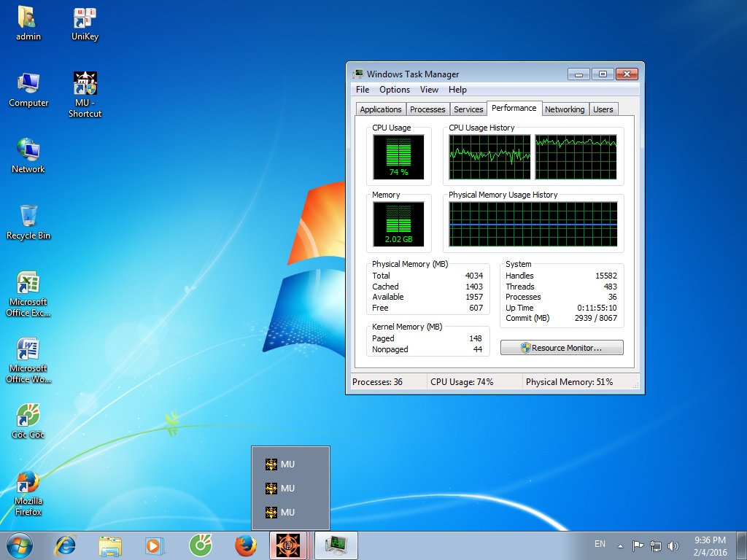Screen dimensions: 747x560
Task: Click the Memory gauge showing 2.02 GB
Action: click(x=398, y=225)
